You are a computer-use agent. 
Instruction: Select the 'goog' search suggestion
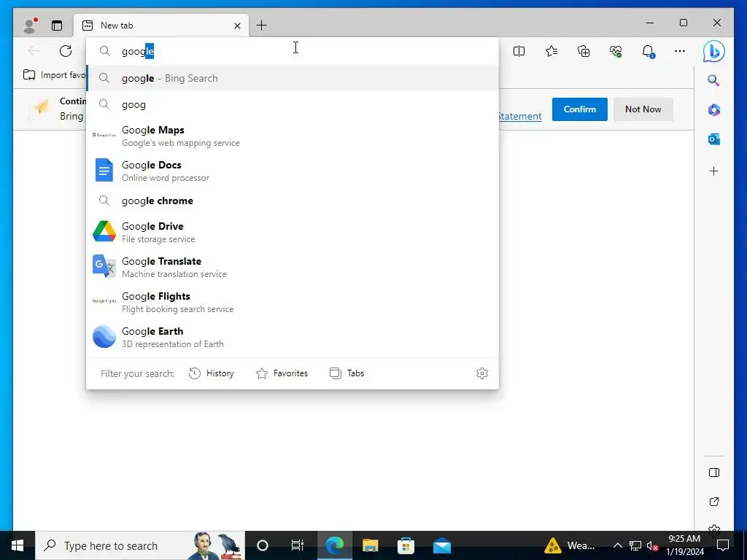point(293,105)
